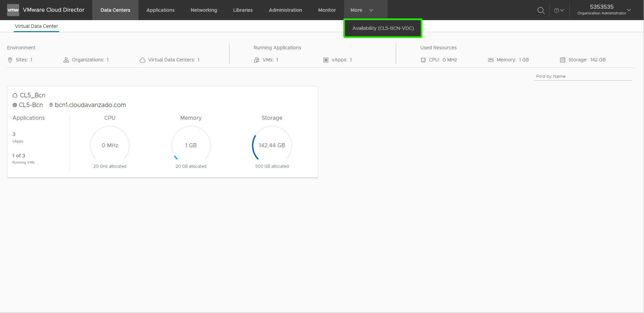The height and width of the screenshot is (313, 644).
Task: Click the vmw logo icon
Action: point(13,10)
